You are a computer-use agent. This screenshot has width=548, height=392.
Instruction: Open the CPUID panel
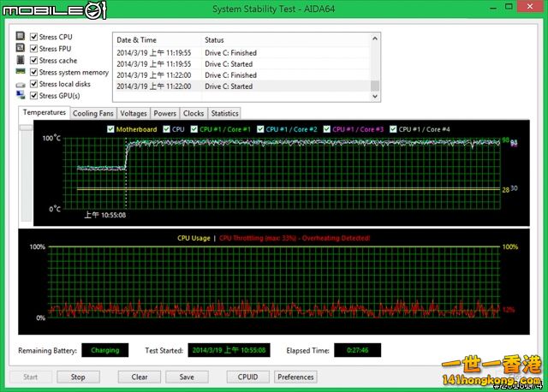pos(247,377)
